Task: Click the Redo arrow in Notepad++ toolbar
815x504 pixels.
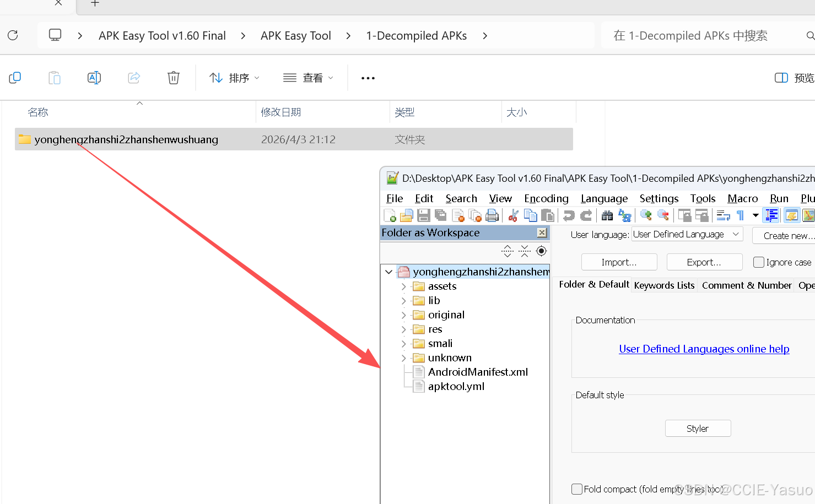Action: coord(586,215)
